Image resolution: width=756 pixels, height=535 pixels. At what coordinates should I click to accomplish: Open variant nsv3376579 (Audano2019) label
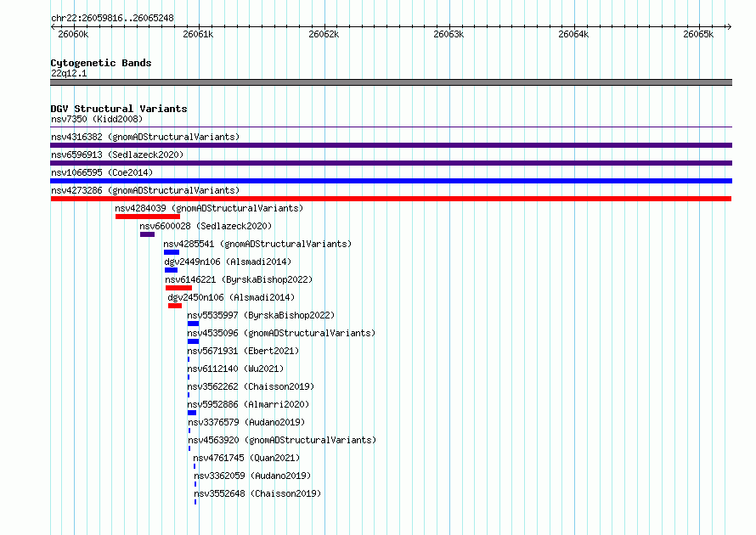point(246,422)
